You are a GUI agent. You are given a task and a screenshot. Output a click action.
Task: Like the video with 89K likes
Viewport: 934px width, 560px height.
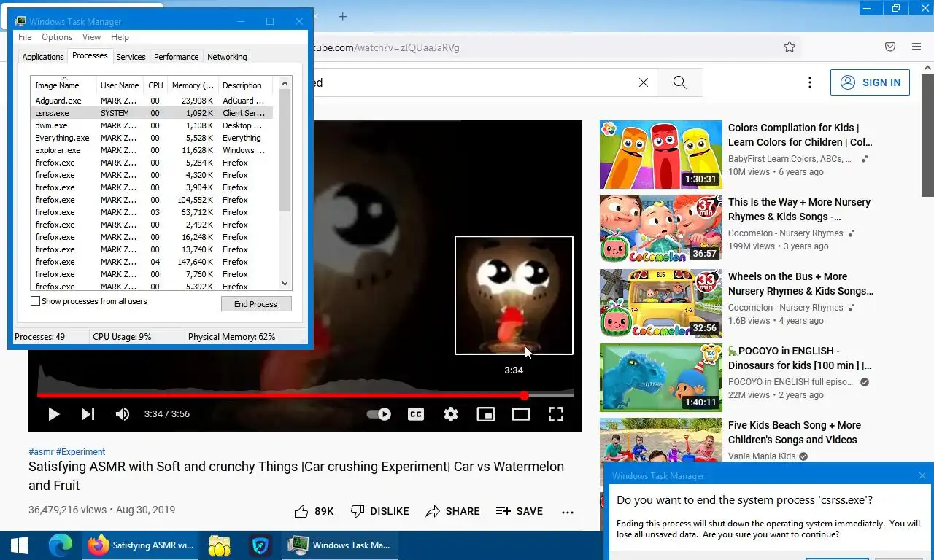pyautogui.click(x=314, y=511)
